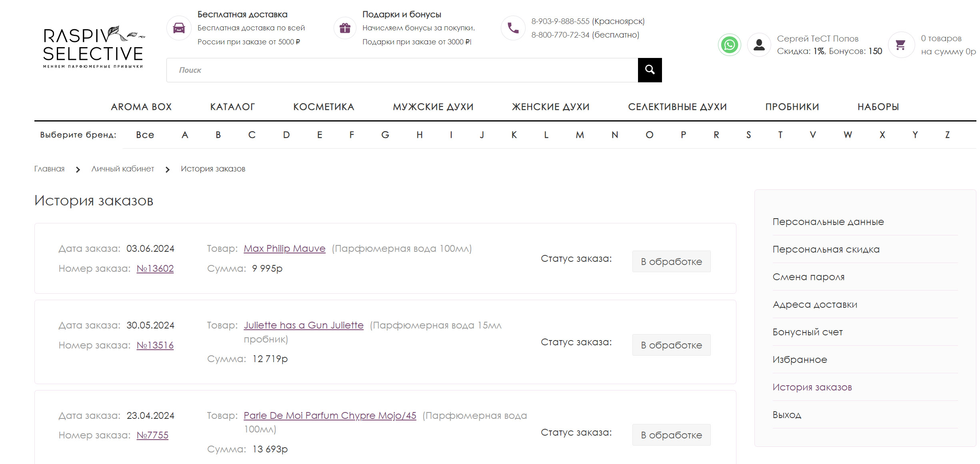
Task: Open Персональные данные in sidebar
Action: point(828,222)
